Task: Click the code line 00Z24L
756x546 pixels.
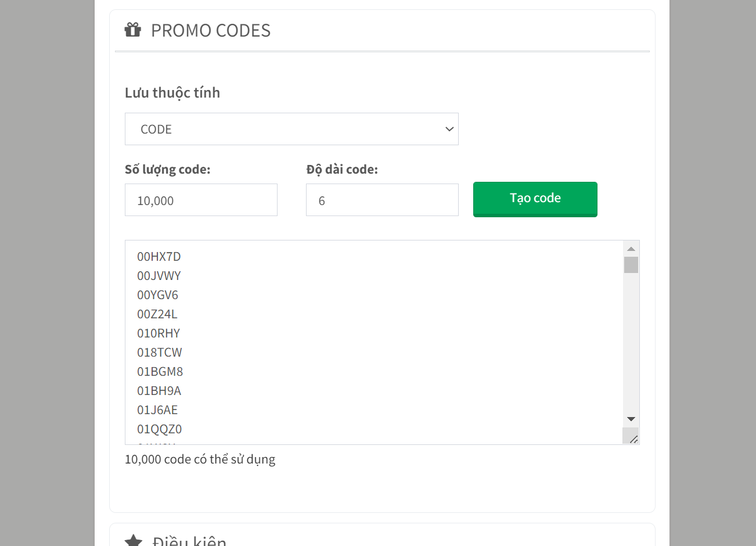Action: 157,314
